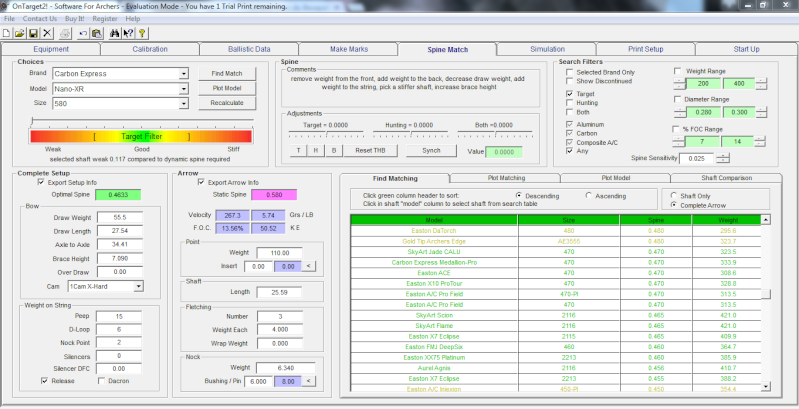Open the Model dropdown Nano-XR
The height and width of the screenshot is (409, 799).
tap(183, 89)
